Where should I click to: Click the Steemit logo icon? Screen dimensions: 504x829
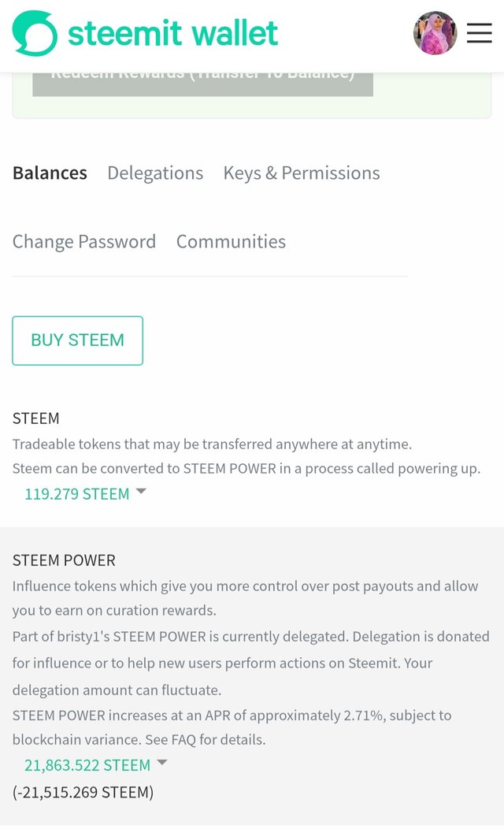click(35, 33)
